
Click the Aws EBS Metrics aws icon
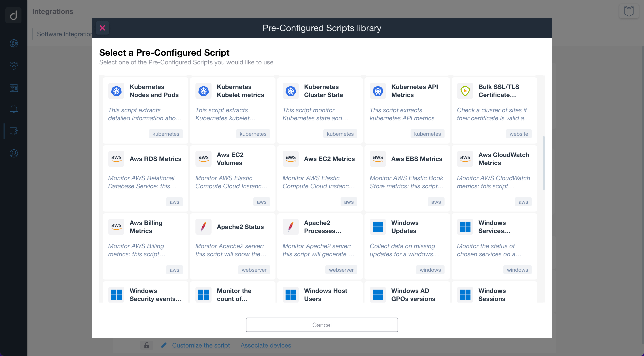[x=378, y=159]
